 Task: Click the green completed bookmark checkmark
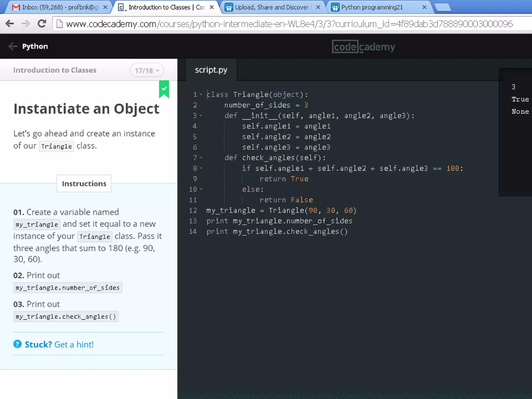tap(164, 89)
